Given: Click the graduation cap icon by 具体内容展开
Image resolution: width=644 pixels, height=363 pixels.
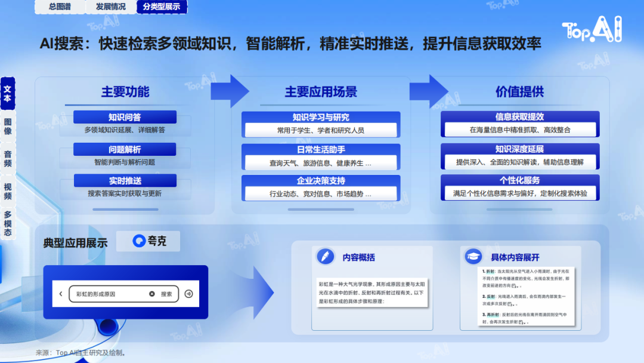Looking at the screenshot, I should [473, 257].
